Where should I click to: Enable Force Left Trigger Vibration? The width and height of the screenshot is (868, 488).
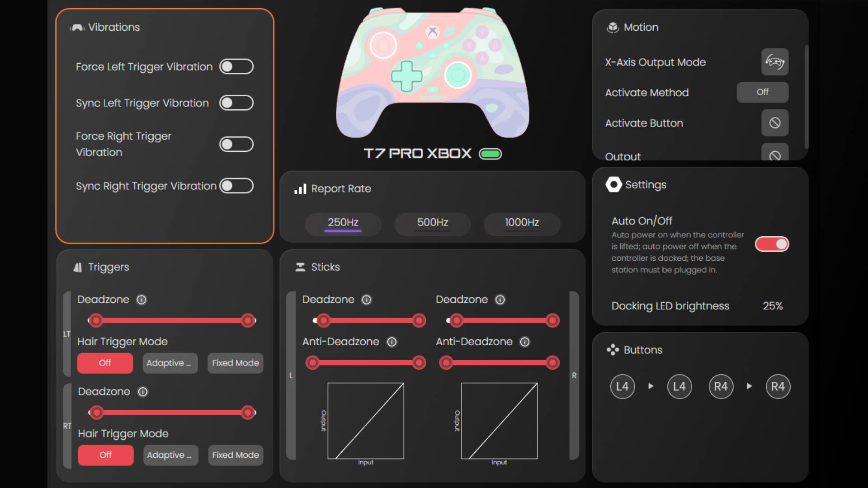[x=236, y=67]
